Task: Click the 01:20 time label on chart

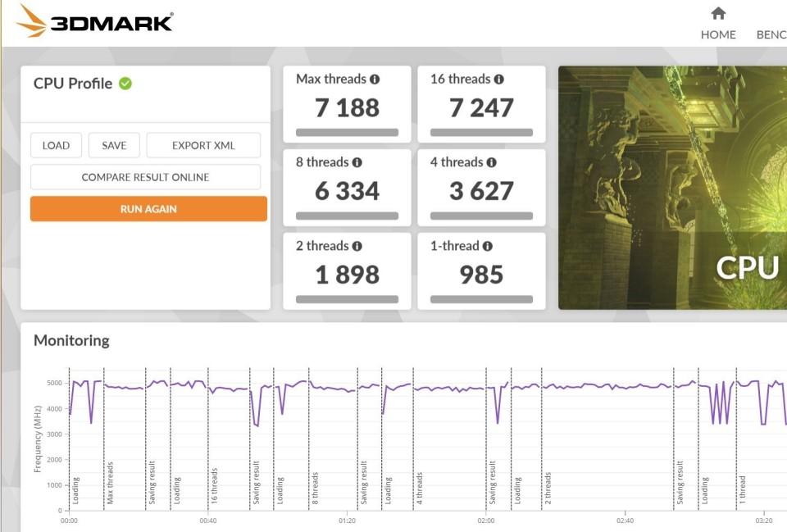Action: 347,521
